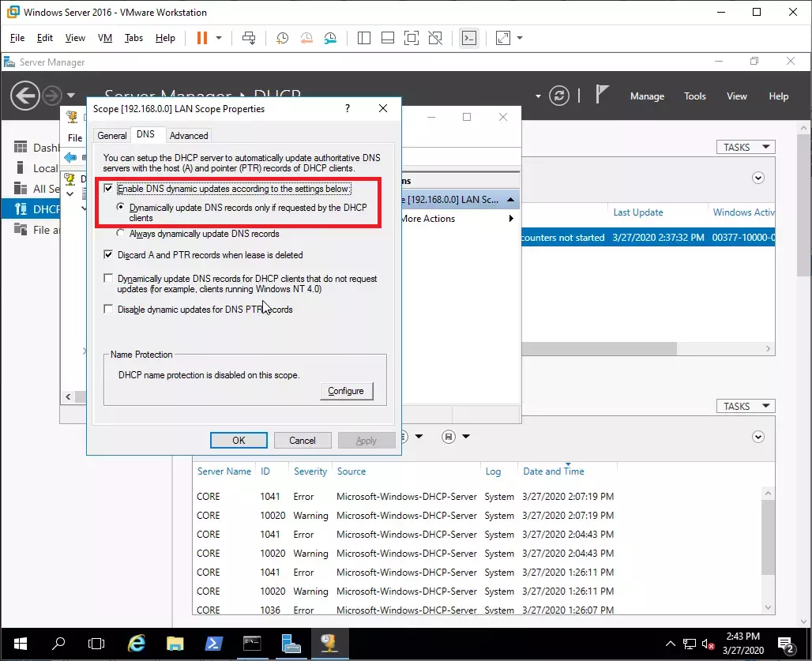Viewport: 812px width, 661px height.
Task: Click the stretch guest display icon
Action: pos(503,38)
